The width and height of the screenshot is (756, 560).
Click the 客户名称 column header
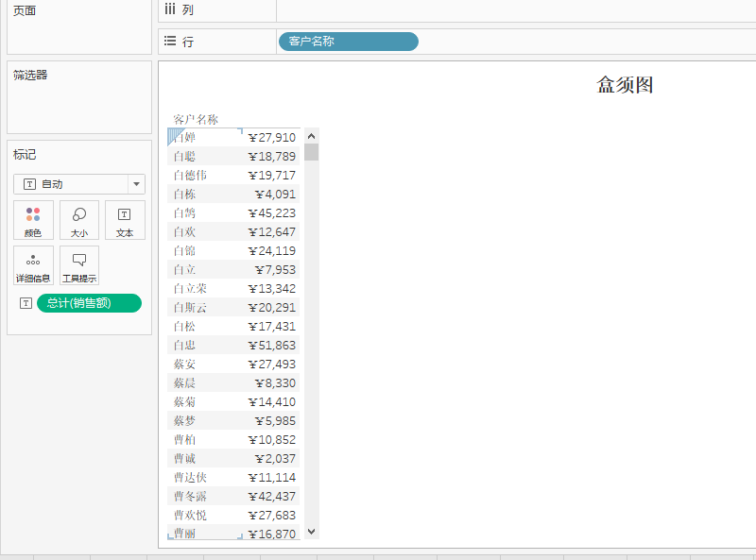point(196,120)
